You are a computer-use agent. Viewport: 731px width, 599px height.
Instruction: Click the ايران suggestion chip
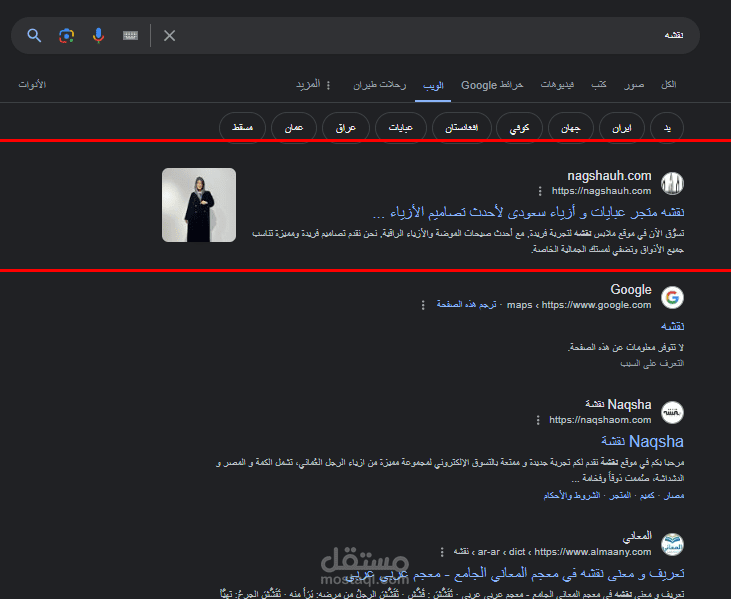coord(622,127)
